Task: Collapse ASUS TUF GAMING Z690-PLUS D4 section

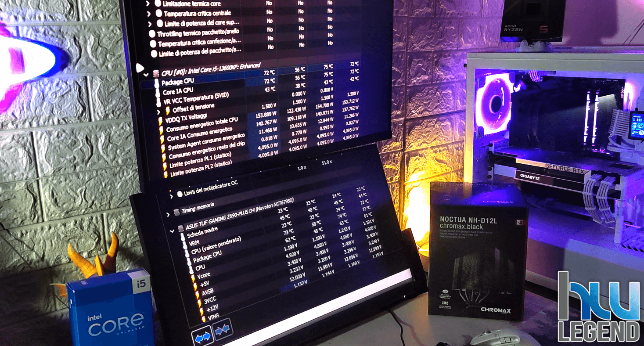Action: point(172,231)
